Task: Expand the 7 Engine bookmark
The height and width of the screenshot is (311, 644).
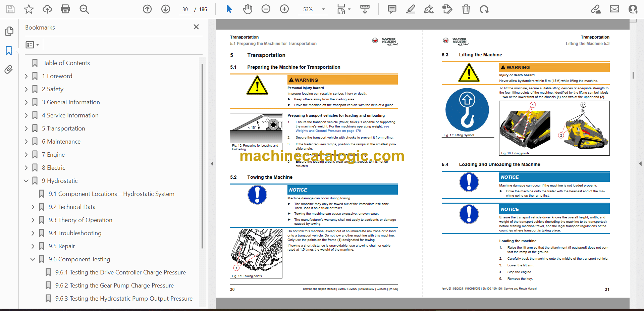Action: [x=26, y=155]
